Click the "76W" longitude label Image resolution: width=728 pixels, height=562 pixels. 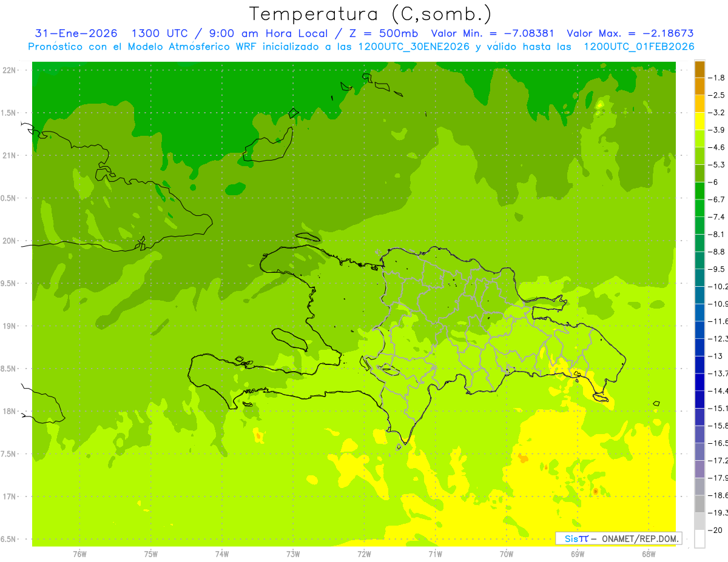pos(79,554)
